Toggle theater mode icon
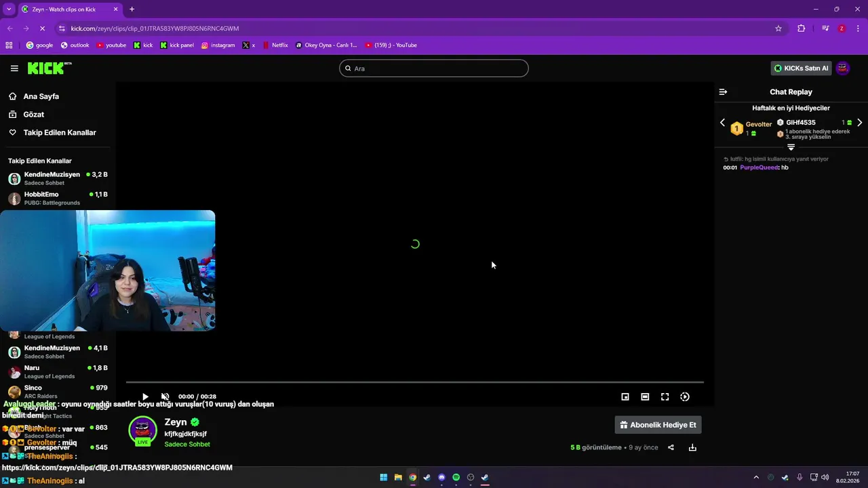 (645, 396)
